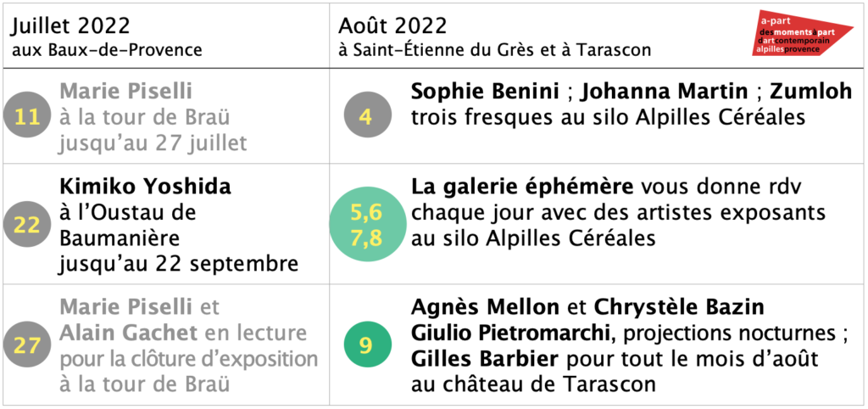
Task: Click the grey circle numbered 4
Action: point(368,117)
